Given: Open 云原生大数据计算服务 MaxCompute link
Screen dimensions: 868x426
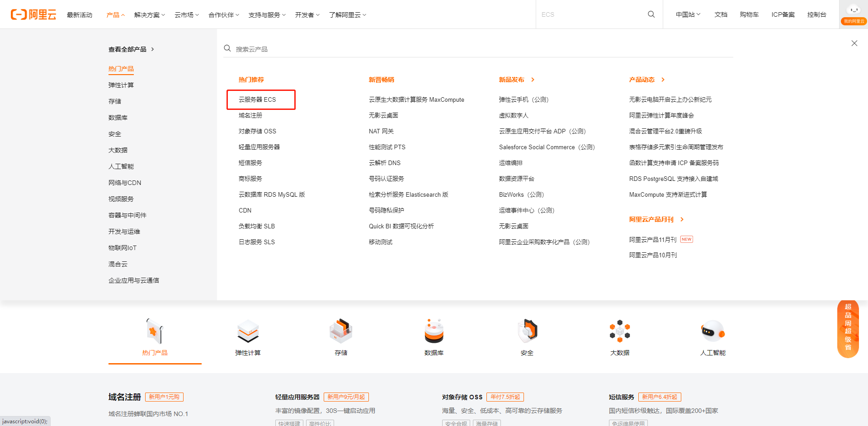Looking at the screenshot, I should point(416,99).
